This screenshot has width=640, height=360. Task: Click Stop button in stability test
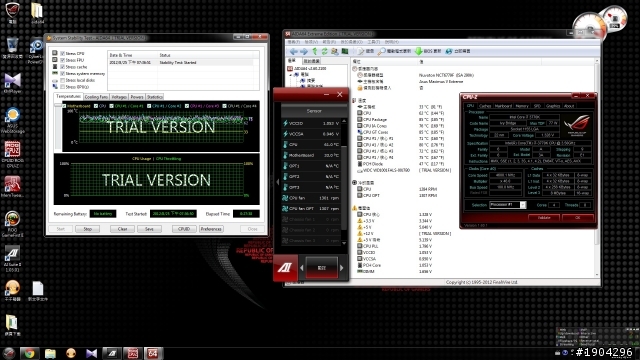87,229
